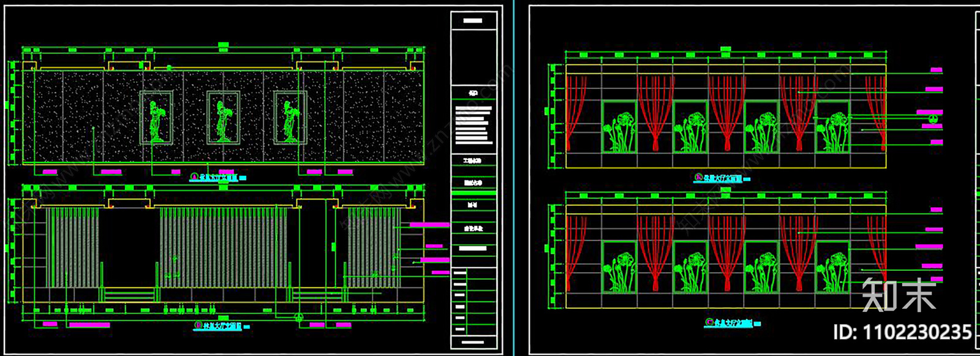Click the circular callout symbol beside the top-right elevation
Viewport: 980px width, 356px height.
pyautogui.click(x=932, y=119)
